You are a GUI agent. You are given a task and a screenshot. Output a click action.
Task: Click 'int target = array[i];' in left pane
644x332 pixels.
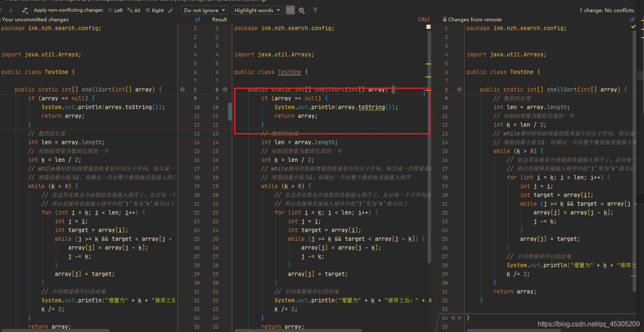(x=91, y=230)
